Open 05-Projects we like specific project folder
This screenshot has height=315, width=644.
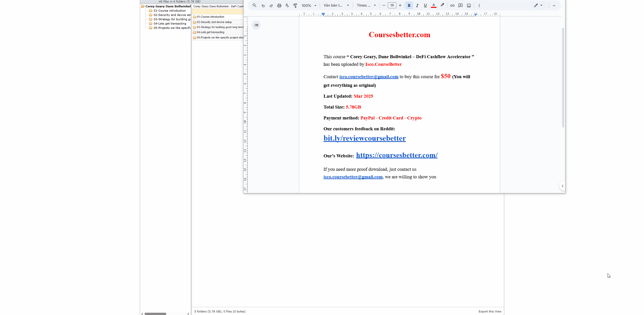(218, 37)
